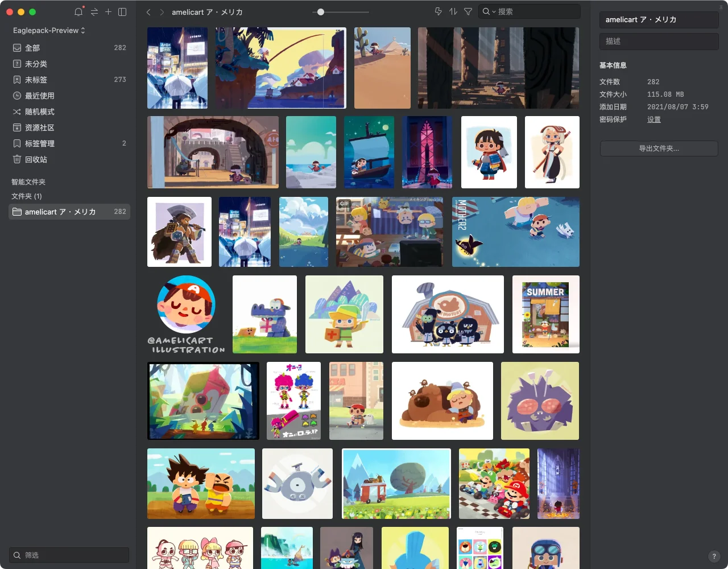The image size is (728, 569).
Task: Open the sort order icon
Action: tap(453, 11)
